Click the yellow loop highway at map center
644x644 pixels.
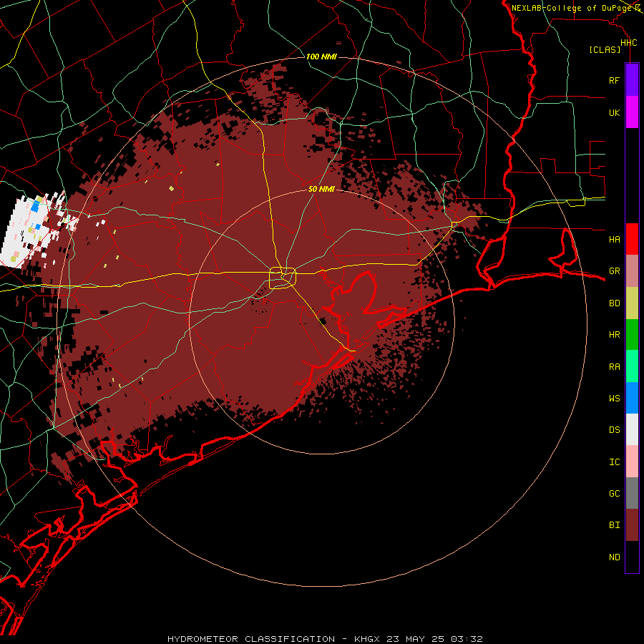pyautogui.click(x=283, y=278)
